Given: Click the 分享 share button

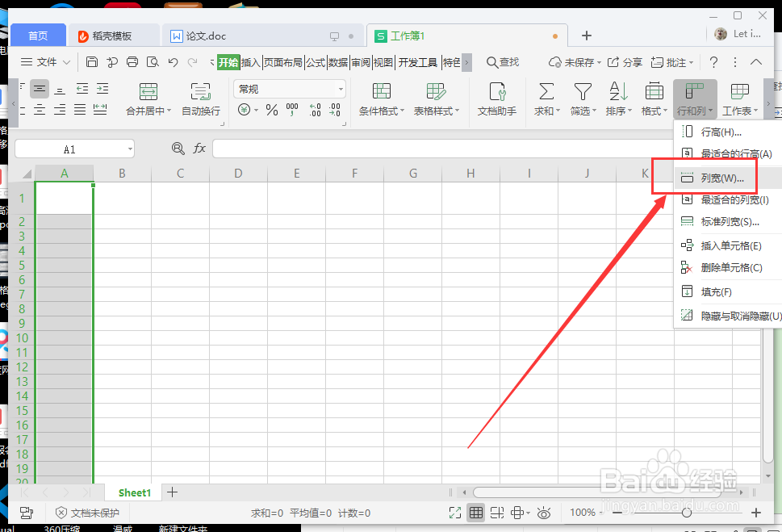Looking at the screenshot, I should [x=625, y=62].
